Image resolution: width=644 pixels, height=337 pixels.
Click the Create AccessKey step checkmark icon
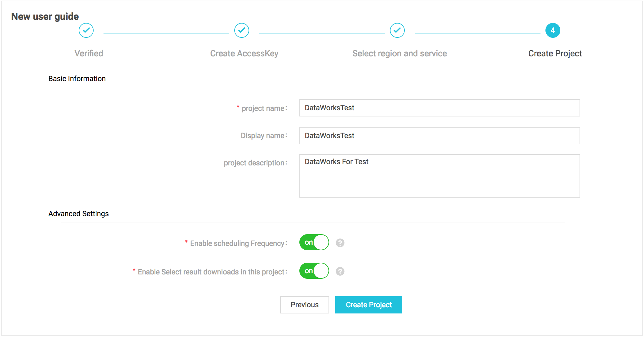click(x=242, y=30)
